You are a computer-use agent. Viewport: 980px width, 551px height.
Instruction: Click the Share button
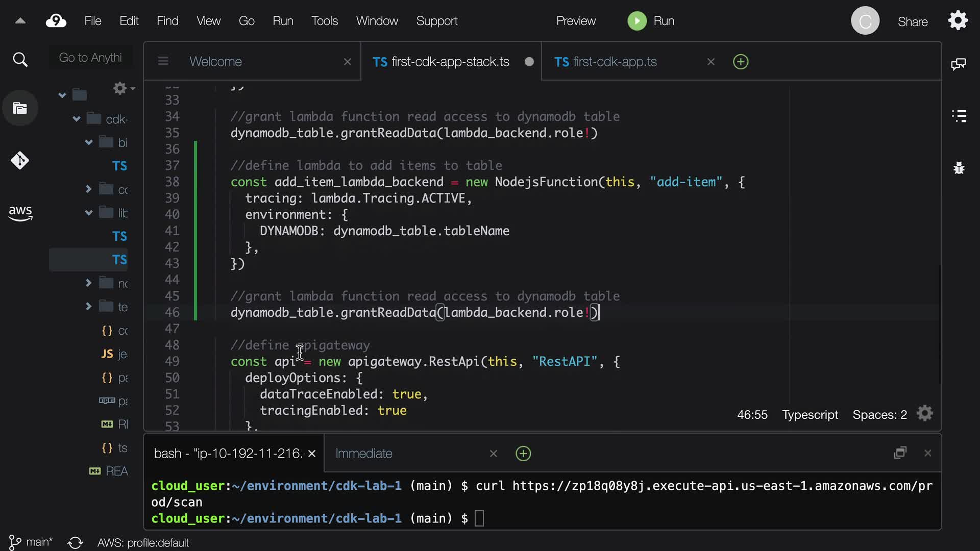(912, 21)
